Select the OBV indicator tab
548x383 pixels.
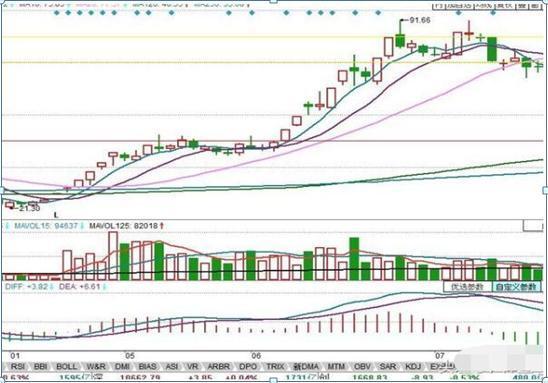[362, 366]
